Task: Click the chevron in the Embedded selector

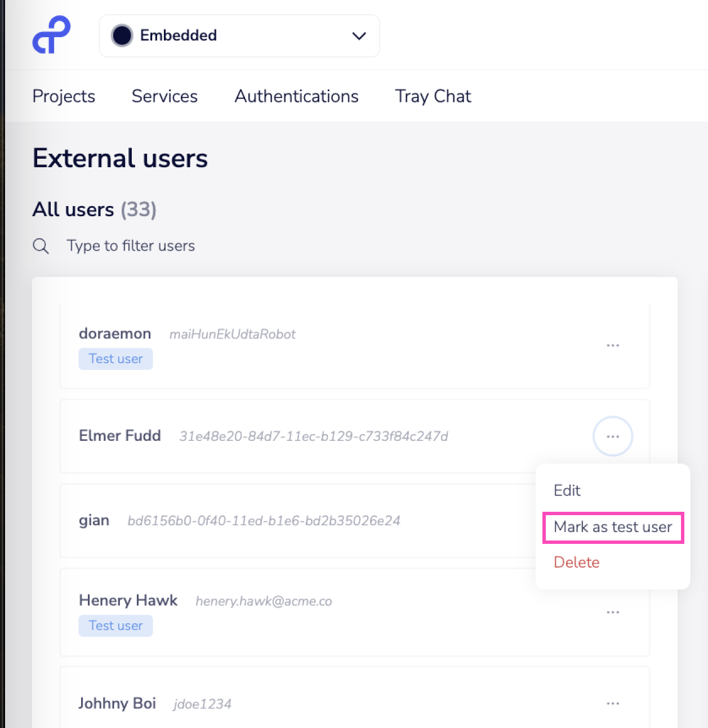Action: [x=359, y=35]
